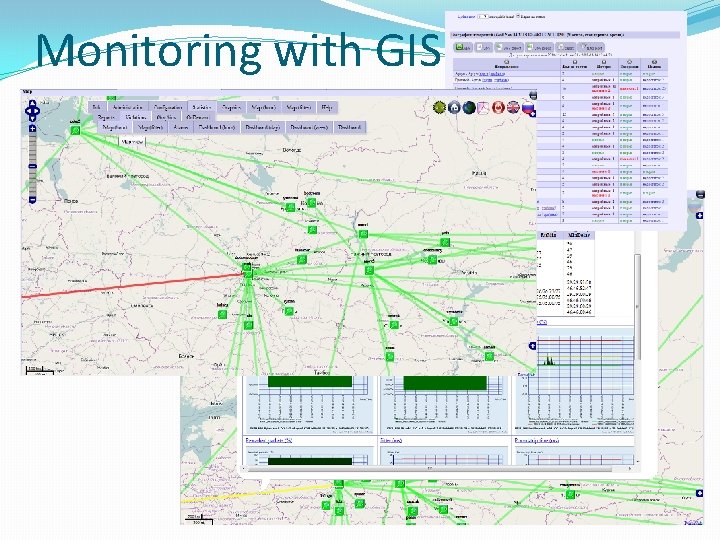Sort by the widest first table column
The image size is (720, 540).
[x=506, y=64]
